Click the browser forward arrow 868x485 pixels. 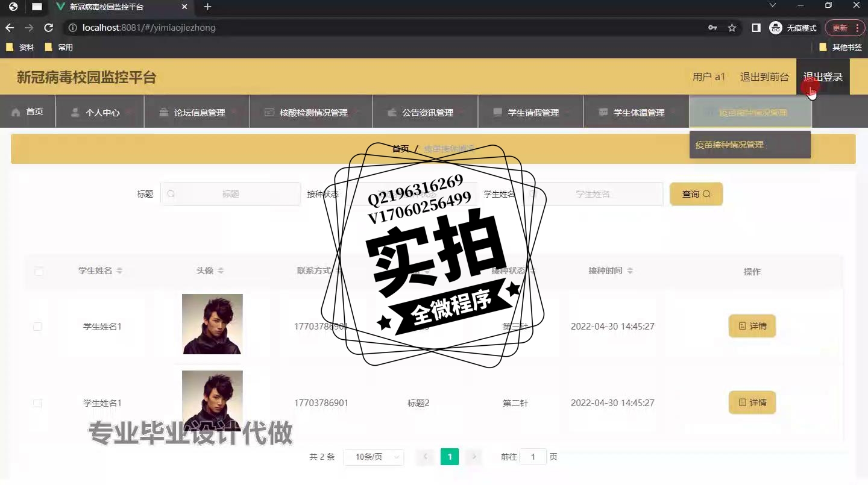tap(29, 28)
